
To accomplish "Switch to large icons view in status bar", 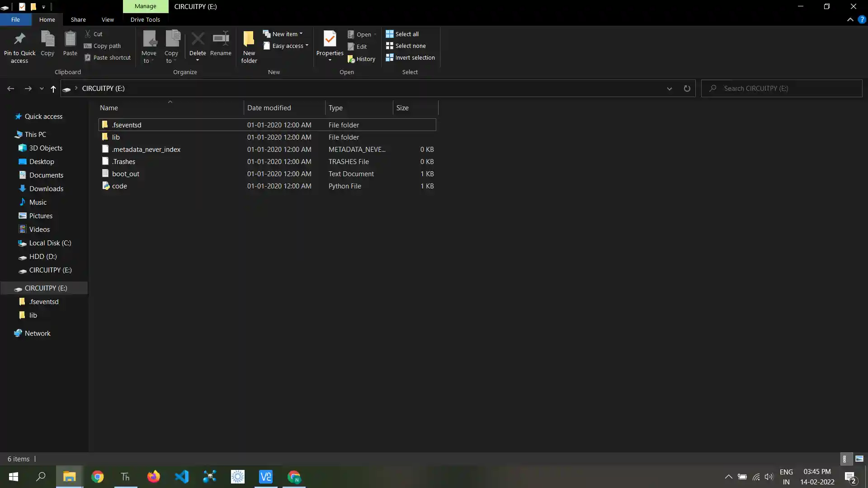I will coord(859,459).
